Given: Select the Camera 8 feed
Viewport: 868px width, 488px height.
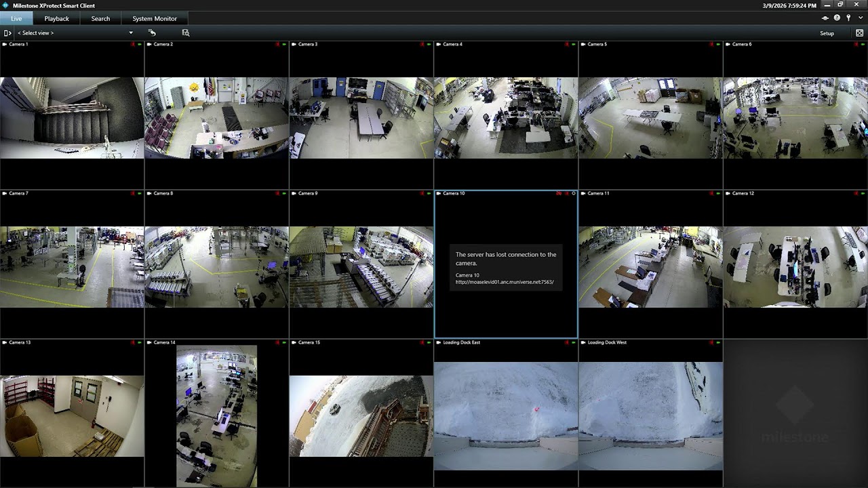Looking at the screenshot, I should (216, 267).
